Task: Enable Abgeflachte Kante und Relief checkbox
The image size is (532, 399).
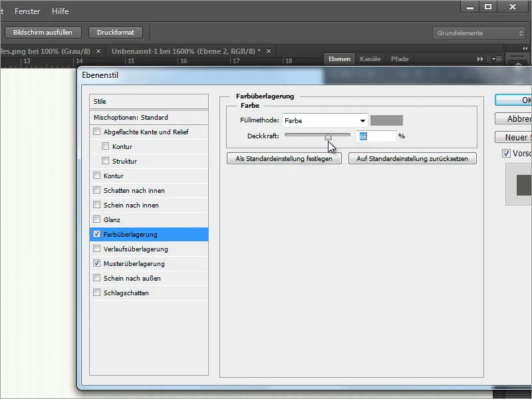Action: coord(96,131)
